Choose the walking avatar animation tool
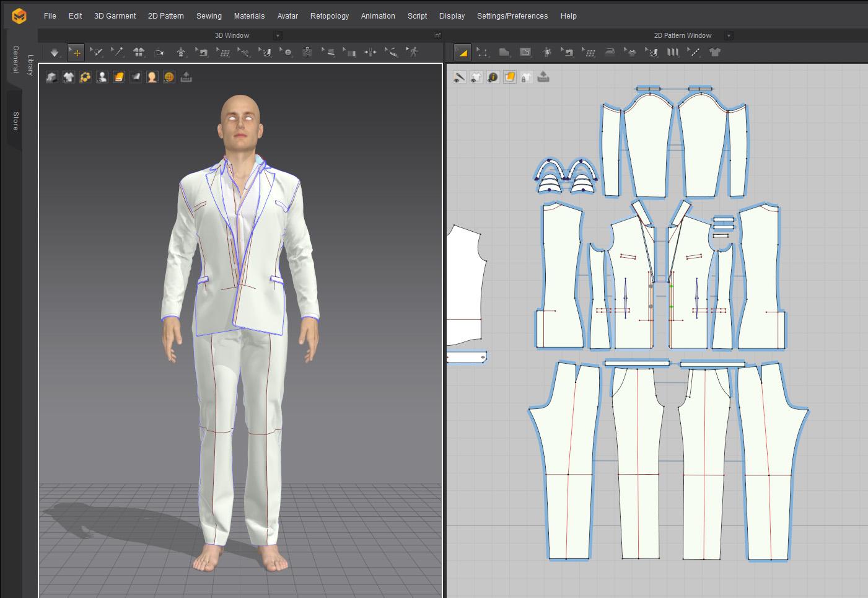Viewport: 868px width, 598px height. (413, 53)
